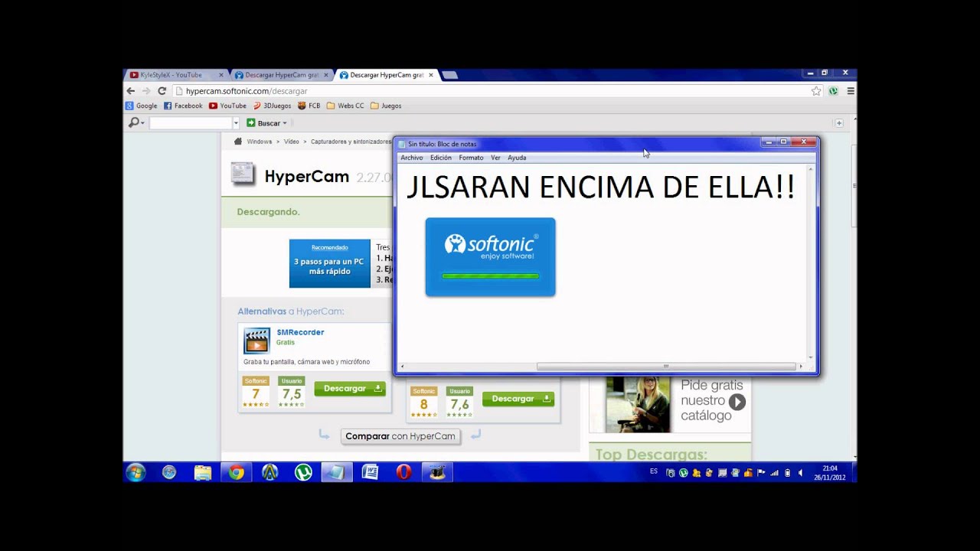980x551 pixels.
Task: Open the YouTube bookmark in bookmarks bar
Action: pyautogui.click(x=227, y=106)
